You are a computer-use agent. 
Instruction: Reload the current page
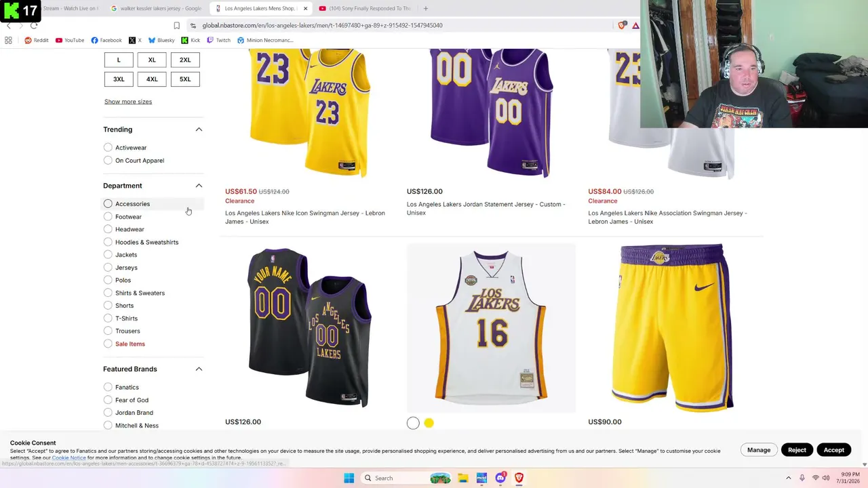click(34, 26)
